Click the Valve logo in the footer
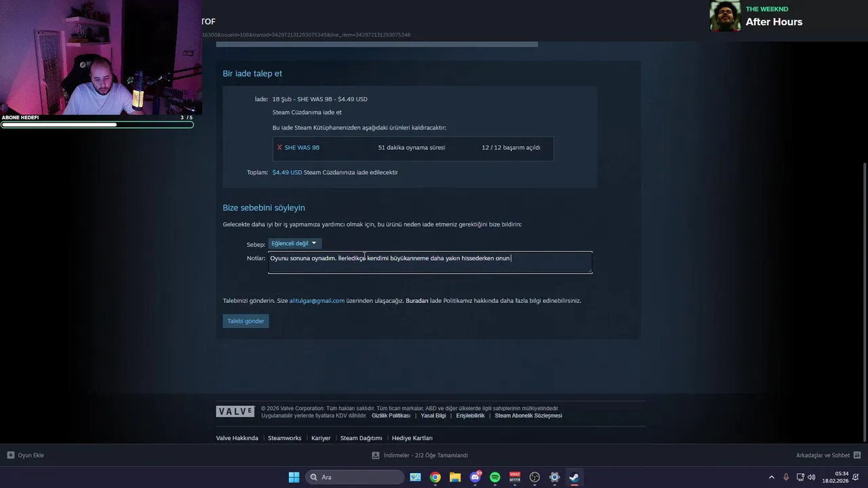868x488 pixels. click(x=235, y=411)
